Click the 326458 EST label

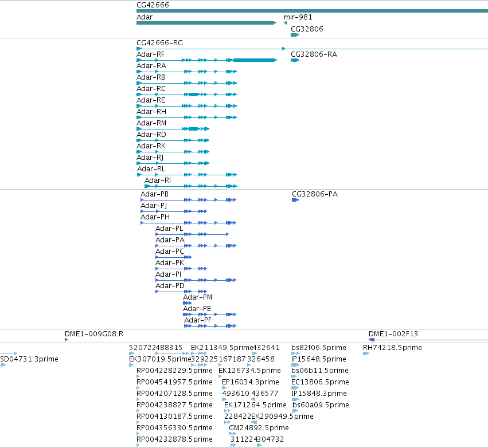click(x=261, y=359)
